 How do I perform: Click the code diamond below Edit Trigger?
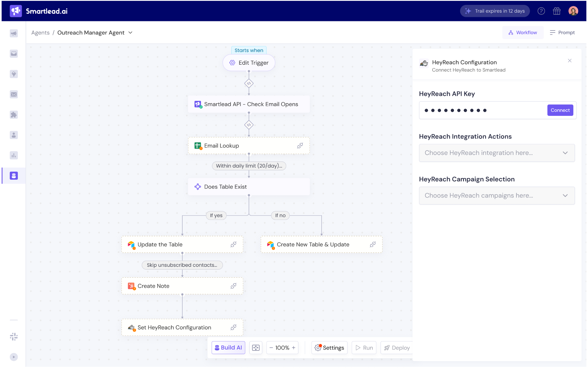(x=249, y=83)
